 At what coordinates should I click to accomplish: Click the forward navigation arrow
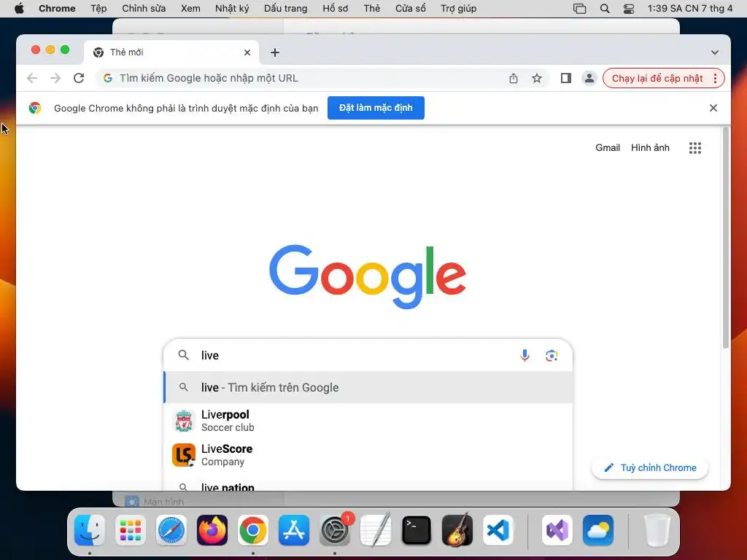click(x=55, y=78)
